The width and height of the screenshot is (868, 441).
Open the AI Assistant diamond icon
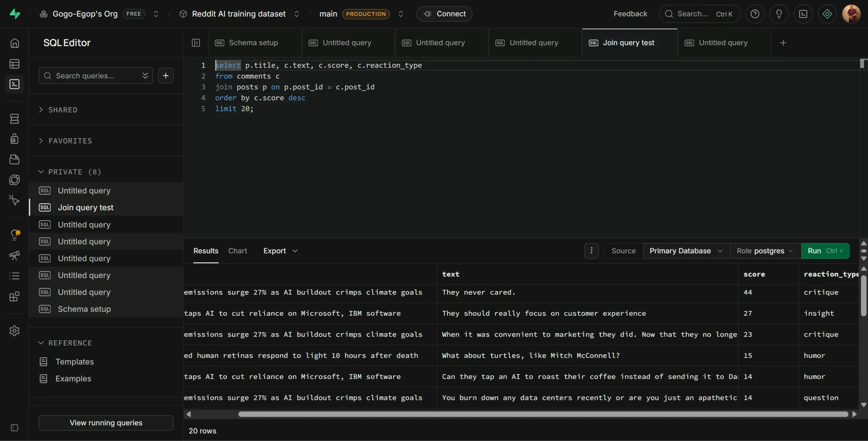(827, 14)
